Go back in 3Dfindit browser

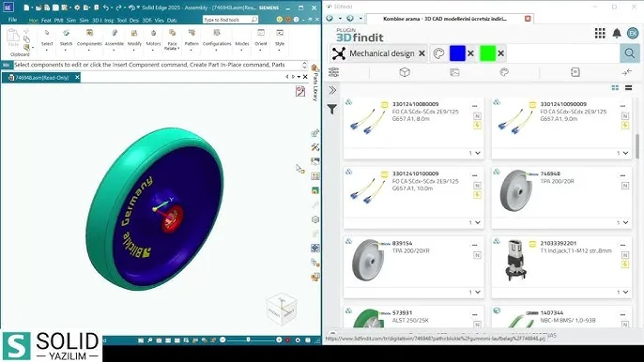pyautogui.click(x=330, y=19)
